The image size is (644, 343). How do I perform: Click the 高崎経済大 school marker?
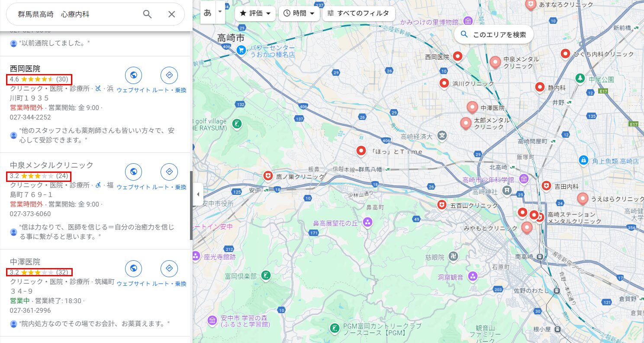point(442,136)
